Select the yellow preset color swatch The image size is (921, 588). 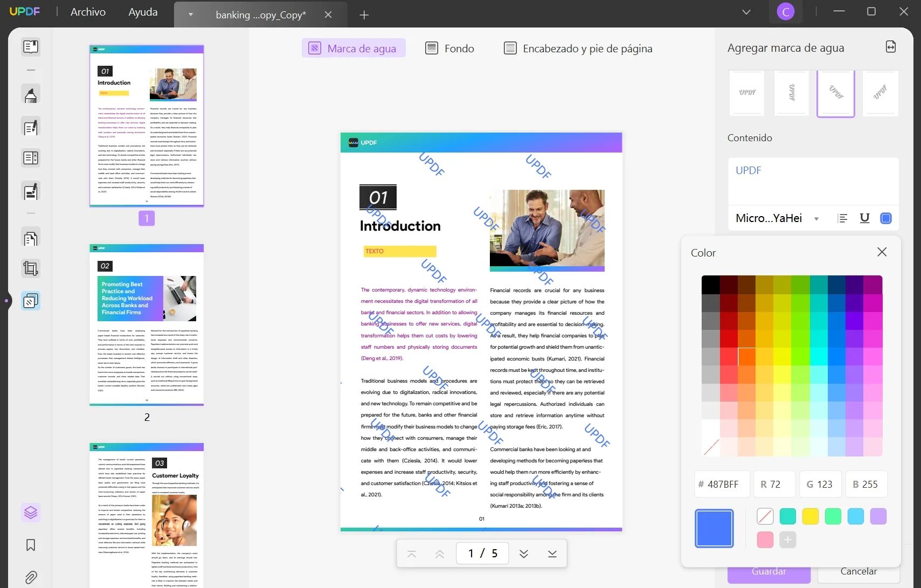811,516
